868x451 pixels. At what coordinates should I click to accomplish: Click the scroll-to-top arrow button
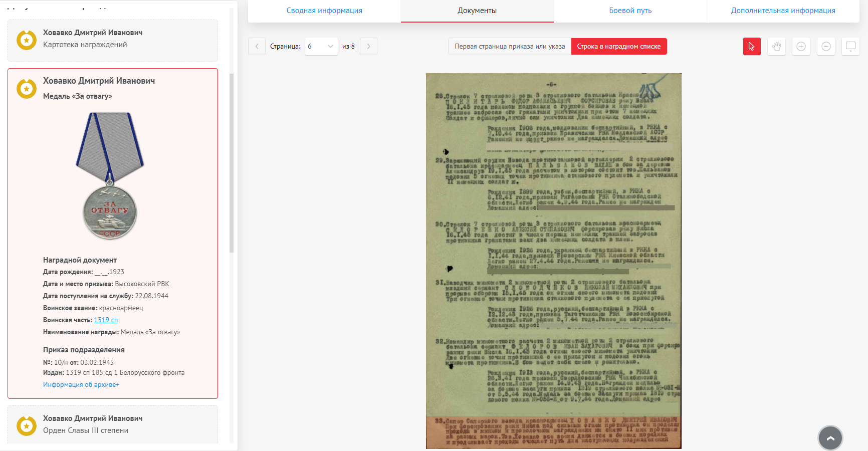[830, 438]
